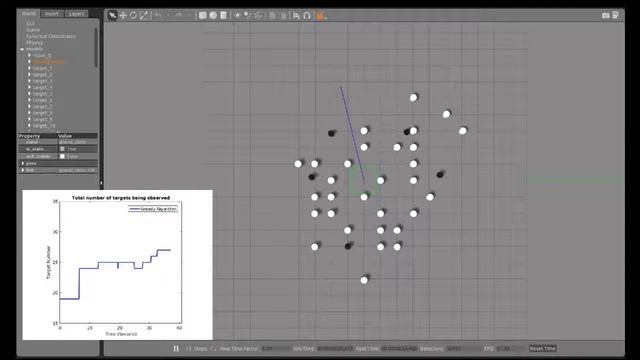Select target_10 in the models list
Image resolution: width=640 pixels, height=360 pixels.
coord(44,126)
